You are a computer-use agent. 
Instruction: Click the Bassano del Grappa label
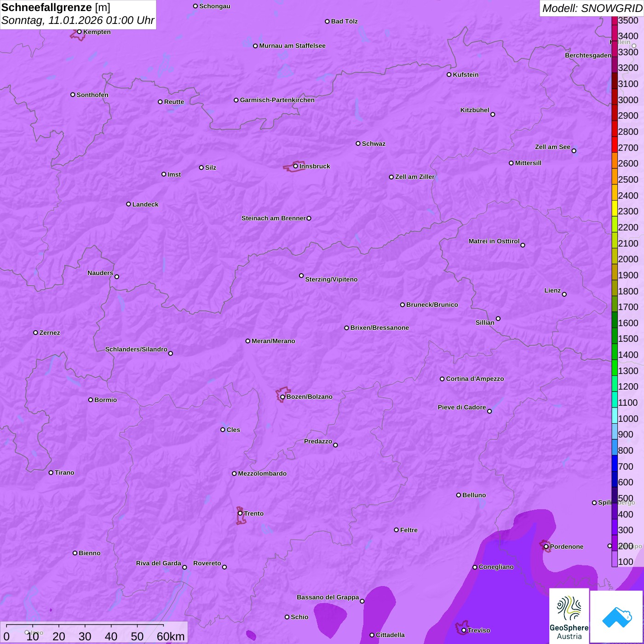[x=328, y=597]
